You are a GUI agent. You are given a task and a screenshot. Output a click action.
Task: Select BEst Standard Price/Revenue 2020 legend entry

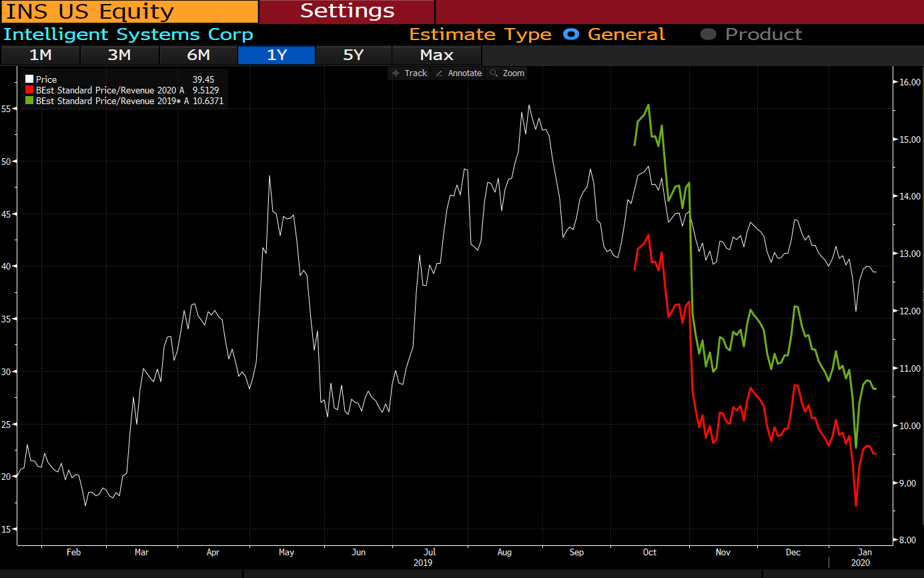click(x=107, y=90)
